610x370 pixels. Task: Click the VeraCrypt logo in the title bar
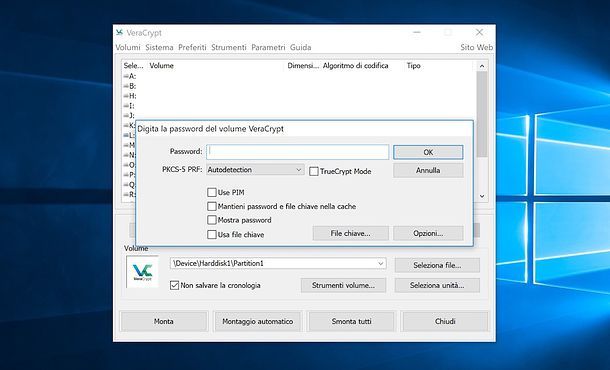(x=119, y=32)
